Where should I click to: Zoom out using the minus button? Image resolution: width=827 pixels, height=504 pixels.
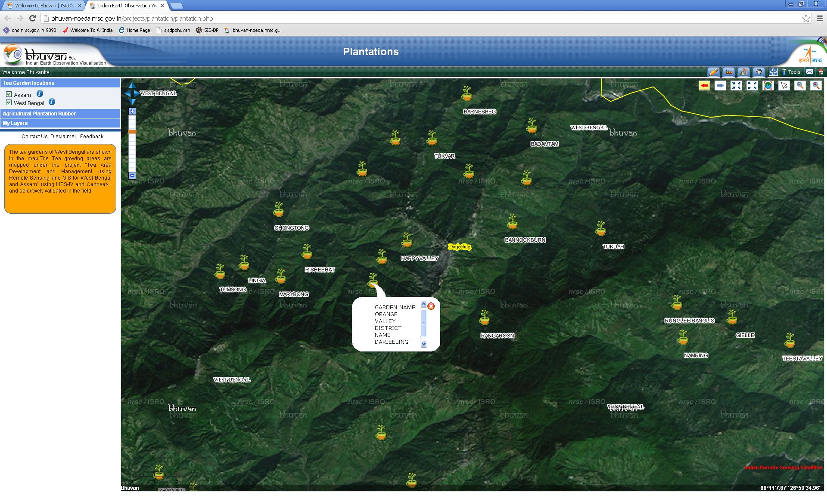click(x=132, y=176)
